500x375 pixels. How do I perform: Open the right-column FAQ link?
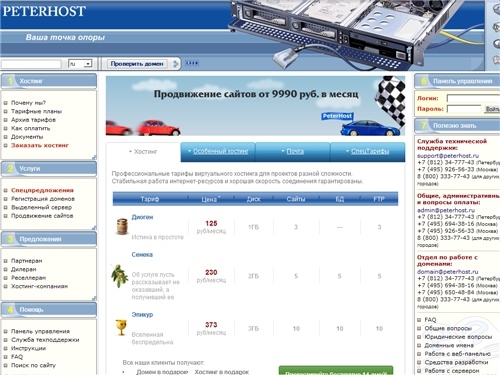pos(430,320)
